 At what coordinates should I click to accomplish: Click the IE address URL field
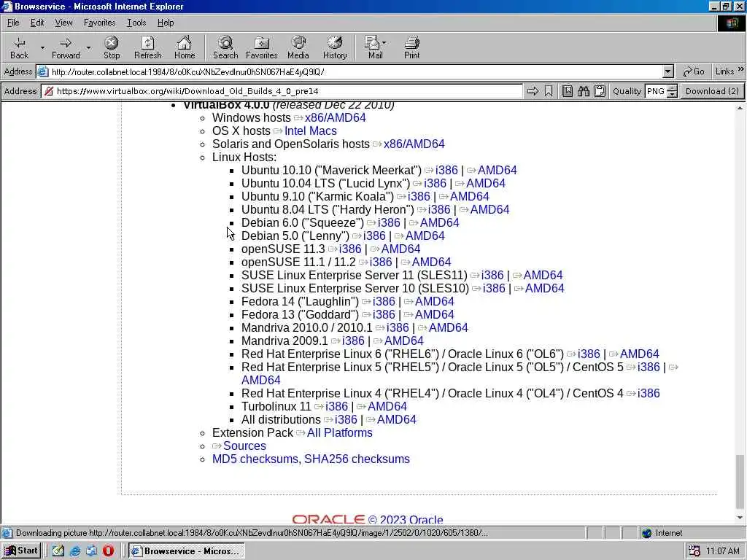point(355,72)
